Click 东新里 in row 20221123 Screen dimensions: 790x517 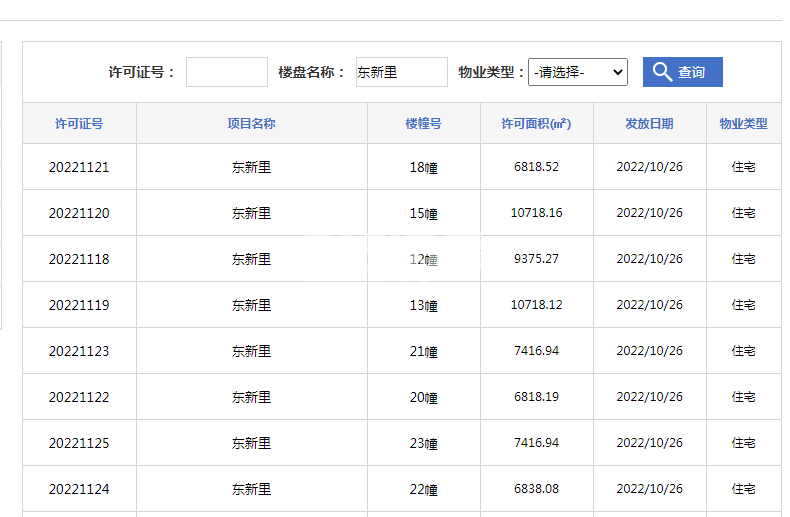(x=251, y=351)
